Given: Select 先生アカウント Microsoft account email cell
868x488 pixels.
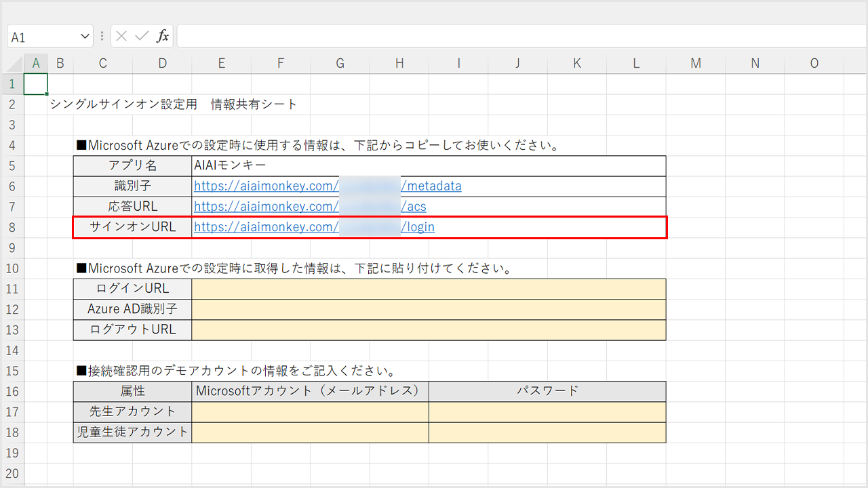Looking at the screenshot, I should (x=310, y=412).
